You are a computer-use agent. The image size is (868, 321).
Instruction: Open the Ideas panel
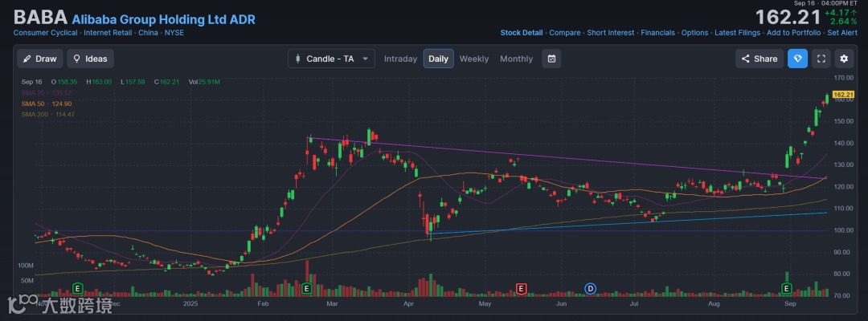click(91, 59)
